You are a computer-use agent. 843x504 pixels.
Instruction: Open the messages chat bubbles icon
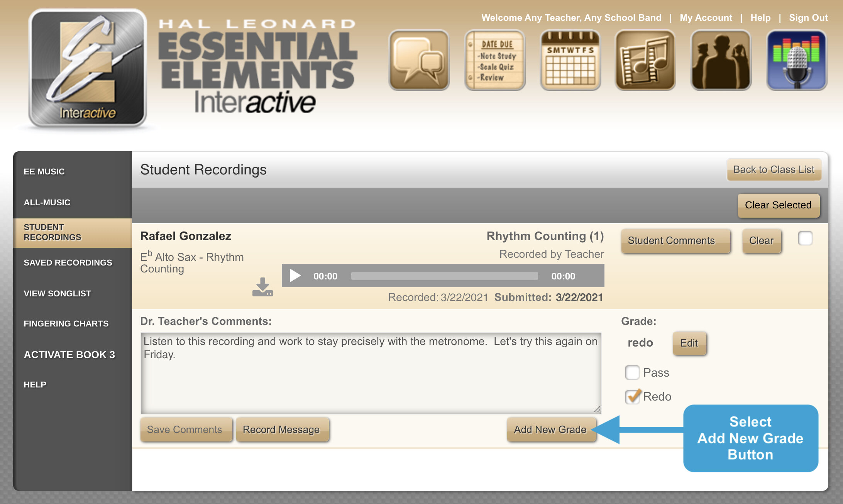[419, 61]
